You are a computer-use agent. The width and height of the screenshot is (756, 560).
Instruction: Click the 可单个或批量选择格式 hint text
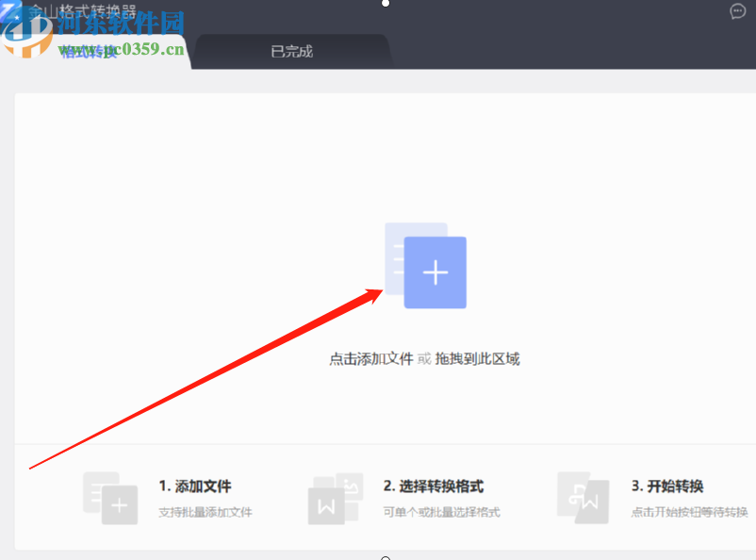[x=440, y=510]
